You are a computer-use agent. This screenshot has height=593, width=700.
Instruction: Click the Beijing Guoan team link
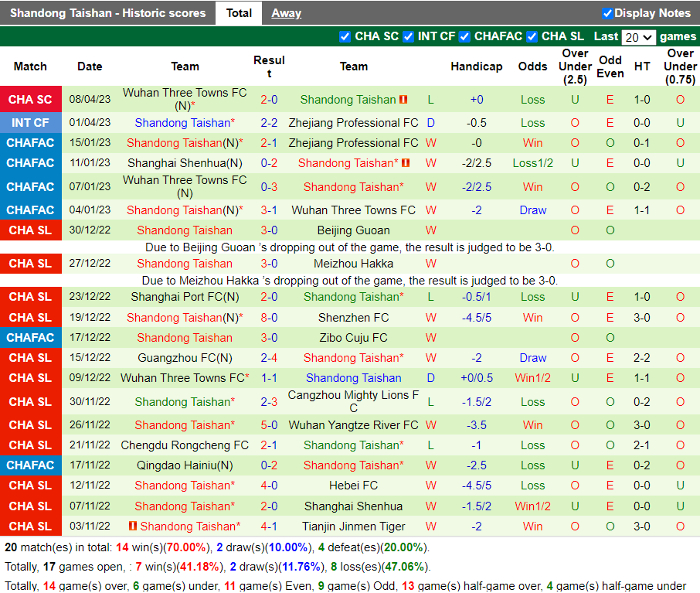tap(353, 230)
